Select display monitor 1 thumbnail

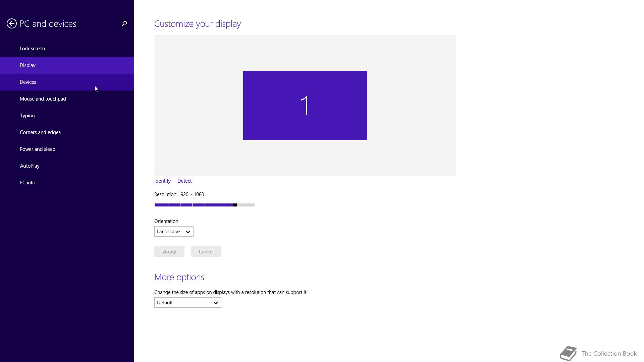click(305, 106)
